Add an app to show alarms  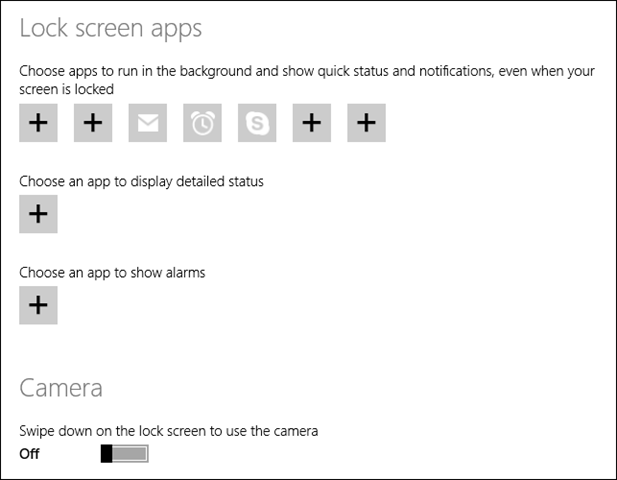point(38,305)
